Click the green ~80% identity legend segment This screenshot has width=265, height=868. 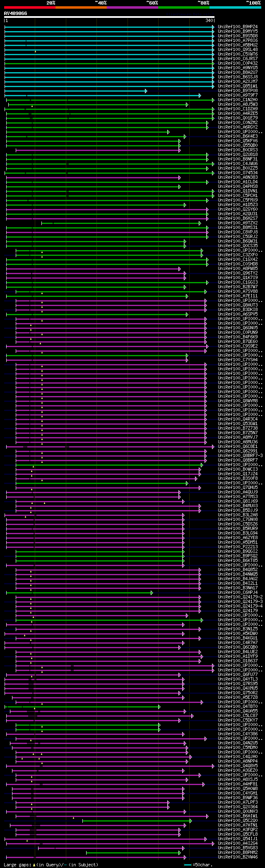[x=183, y=7]
